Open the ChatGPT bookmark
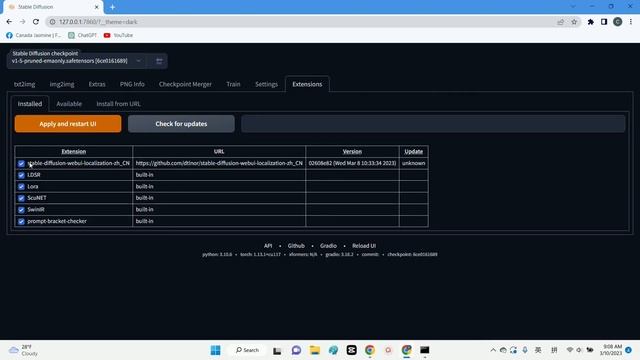640x360 pixels. pyautogui.click(x=82, y=35)
